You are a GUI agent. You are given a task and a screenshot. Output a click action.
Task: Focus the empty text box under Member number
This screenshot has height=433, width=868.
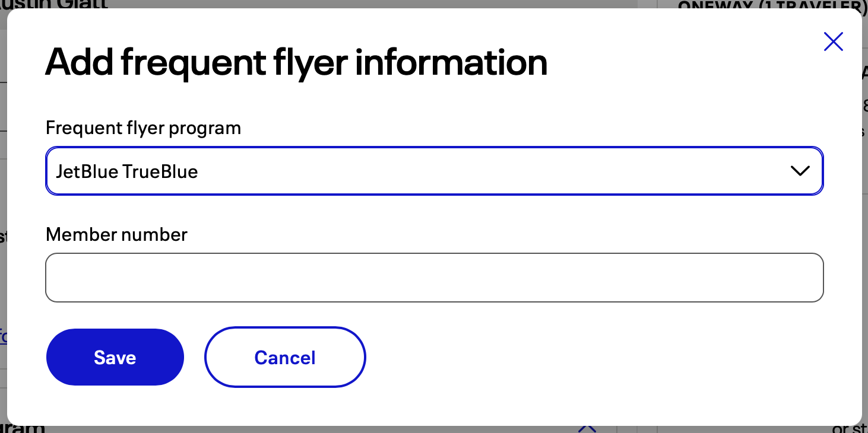pos(434,278)
